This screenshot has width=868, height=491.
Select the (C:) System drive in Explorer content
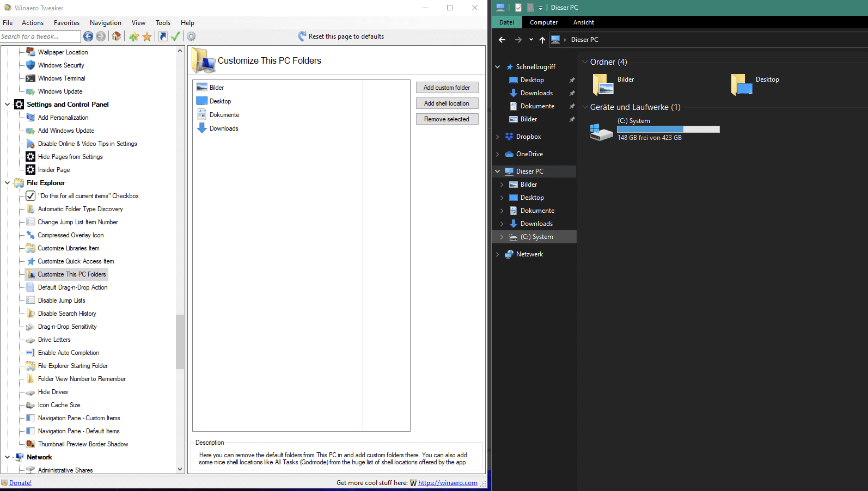(655, 130)
